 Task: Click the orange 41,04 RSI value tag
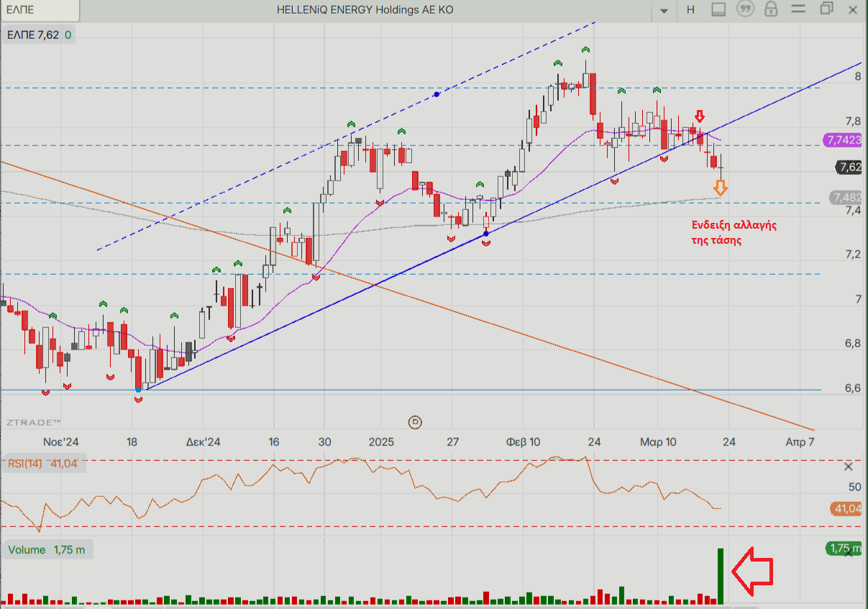846,508
